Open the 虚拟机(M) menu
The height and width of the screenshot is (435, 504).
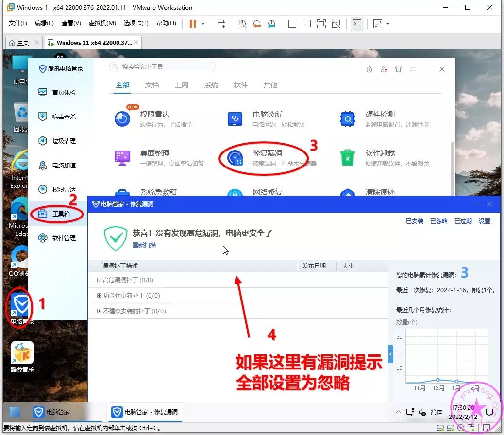tap(102, 23)
